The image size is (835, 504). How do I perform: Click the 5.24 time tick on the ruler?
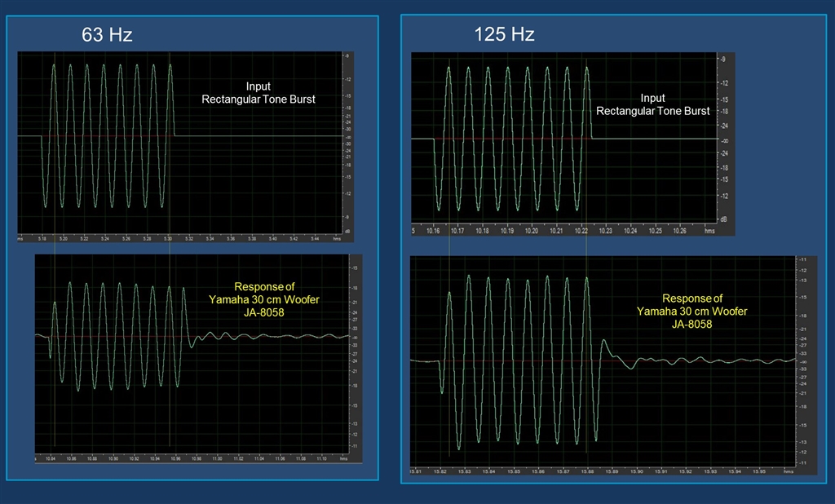point(105,239)
